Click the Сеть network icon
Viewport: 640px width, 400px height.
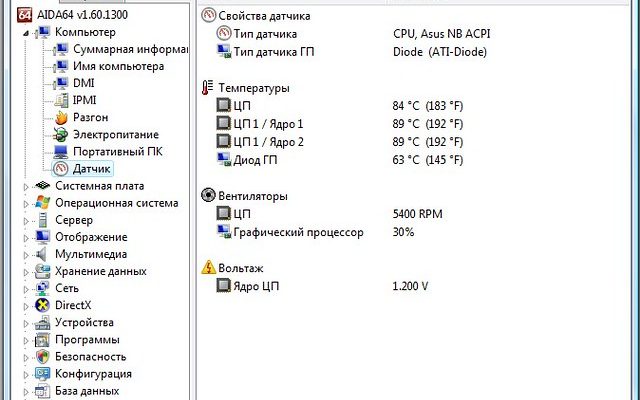click(x=43, y=288)
